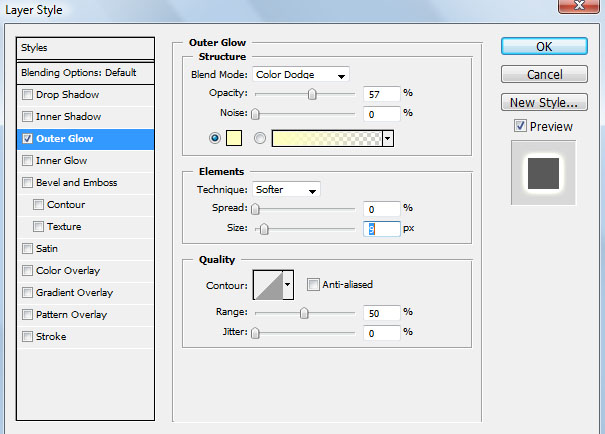605x434 pixels.
Task: Click the Size pixel input field
Action: tap(382, 229)
